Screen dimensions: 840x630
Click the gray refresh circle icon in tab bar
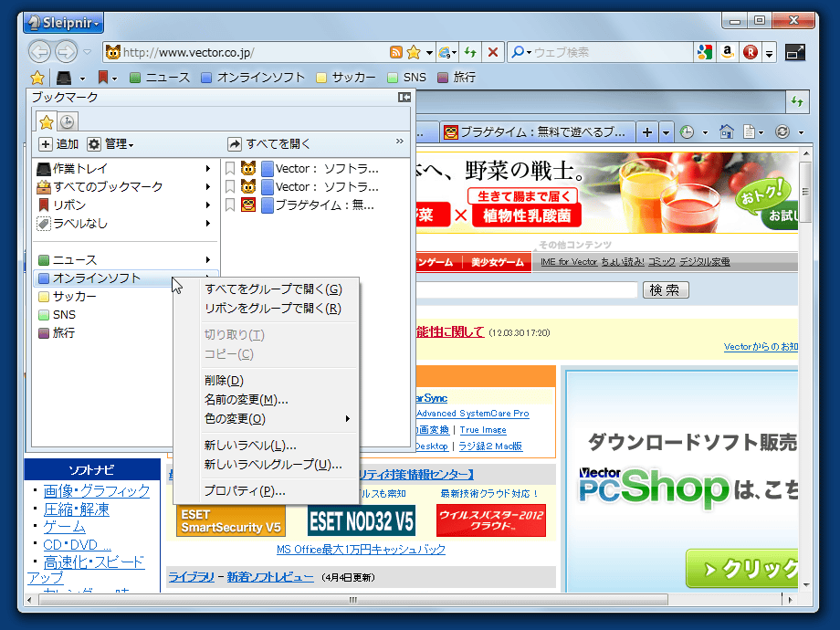pyautogui.click(x=782, y=131)
